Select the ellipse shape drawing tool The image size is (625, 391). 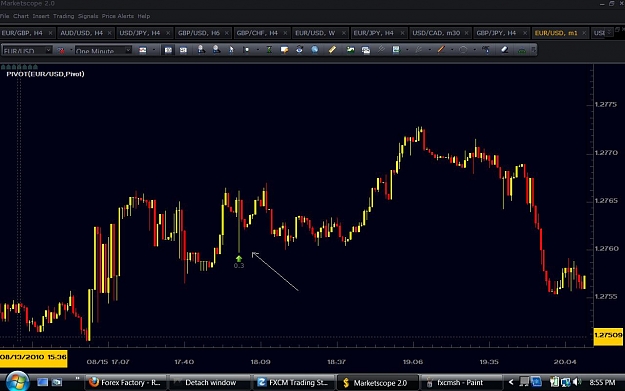[x=463, y=50]
